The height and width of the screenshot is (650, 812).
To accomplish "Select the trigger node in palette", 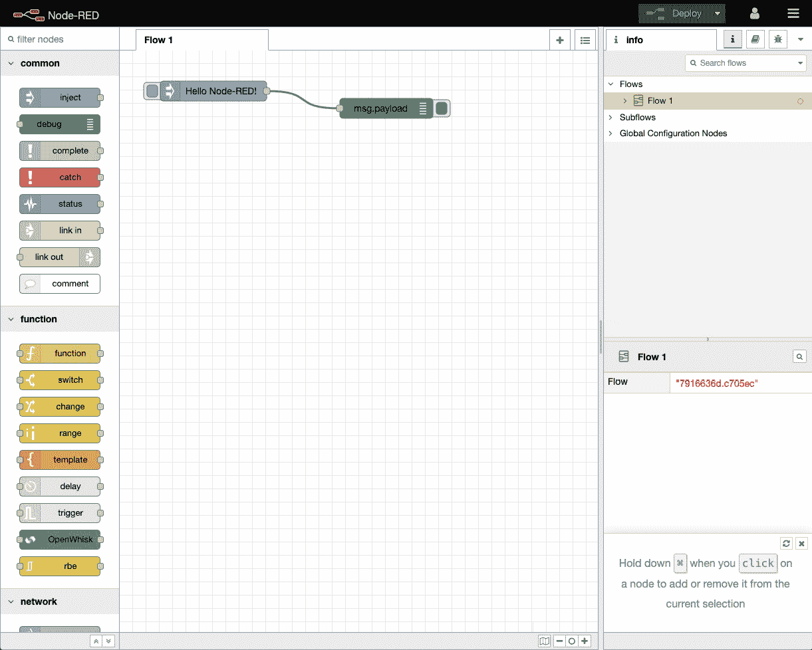I will [x=60, y=513].
